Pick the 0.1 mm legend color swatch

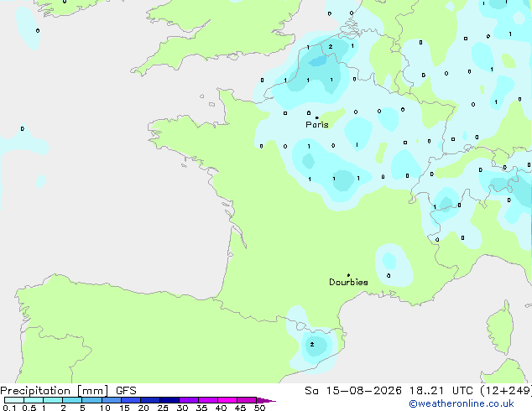click(14, 400)
